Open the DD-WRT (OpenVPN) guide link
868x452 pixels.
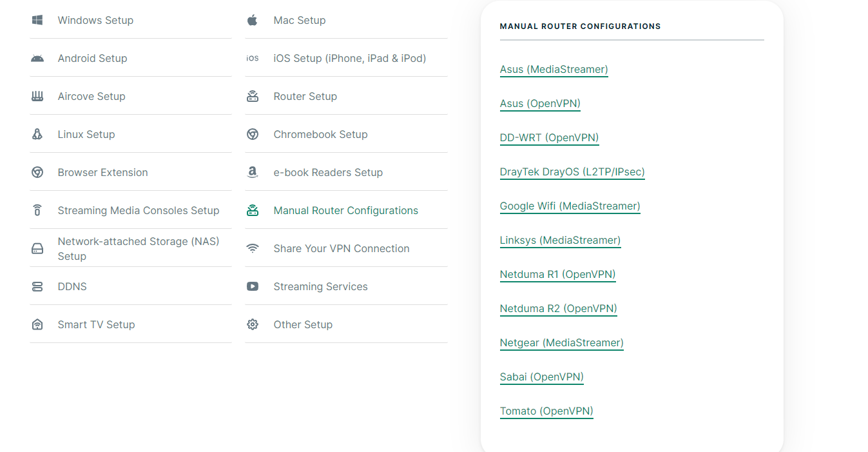point(550,137)
